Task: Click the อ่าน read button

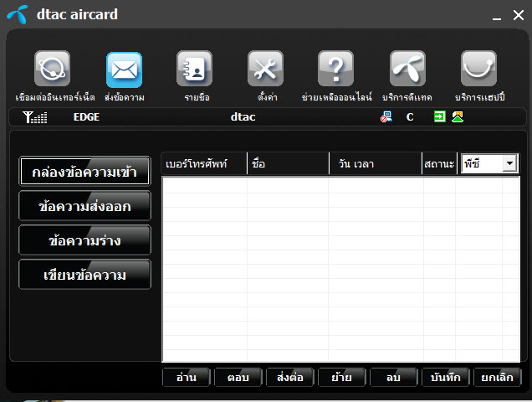Action: coord(187,378)
